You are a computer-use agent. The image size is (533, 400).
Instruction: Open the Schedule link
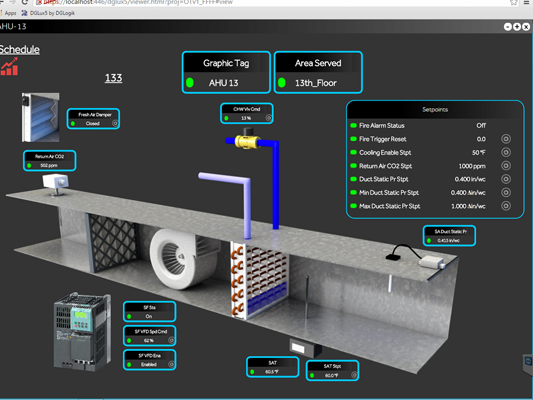click(x=19, y=50)
